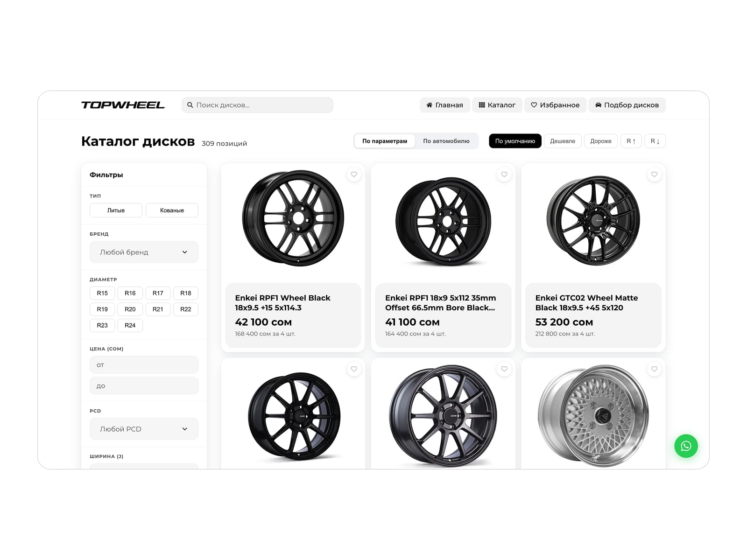This screenshot has height=560, width=747.
Task: Click title Enkei RPF1 18x9 5x112 35mm
Action: [440, 303]
